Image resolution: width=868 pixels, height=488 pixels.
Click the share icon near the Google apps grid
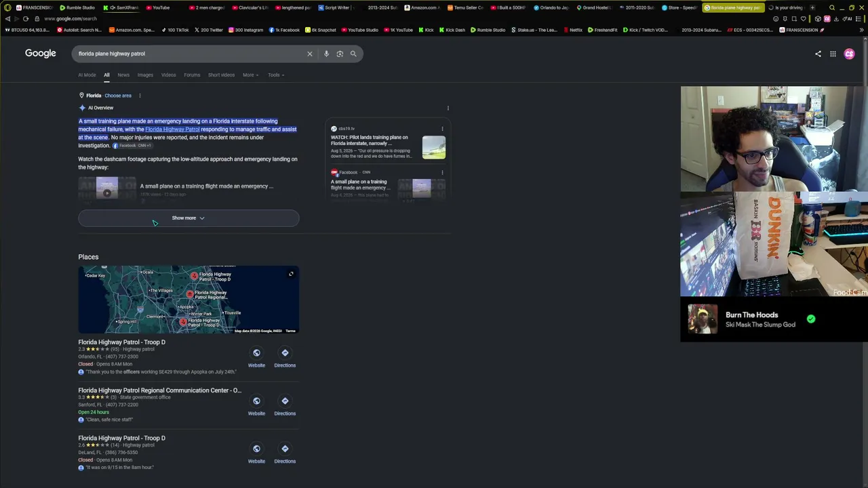click(818, 54)
